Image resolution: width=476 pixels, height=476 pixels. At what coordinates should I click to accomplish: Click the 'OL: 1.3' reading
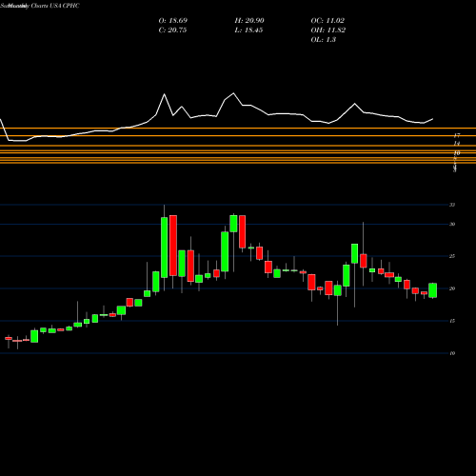point(324,40)
